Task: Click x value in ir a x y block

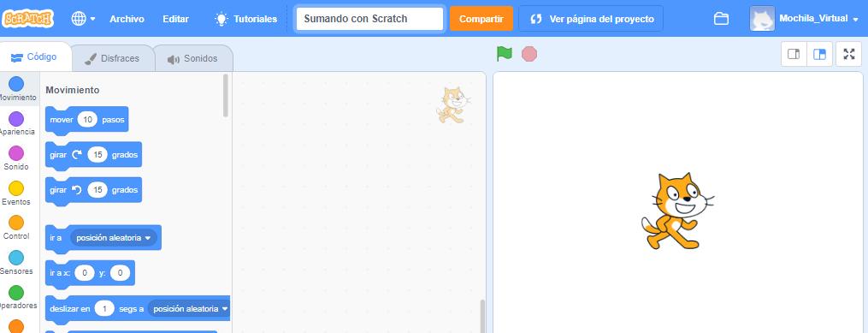Action: 85,273
